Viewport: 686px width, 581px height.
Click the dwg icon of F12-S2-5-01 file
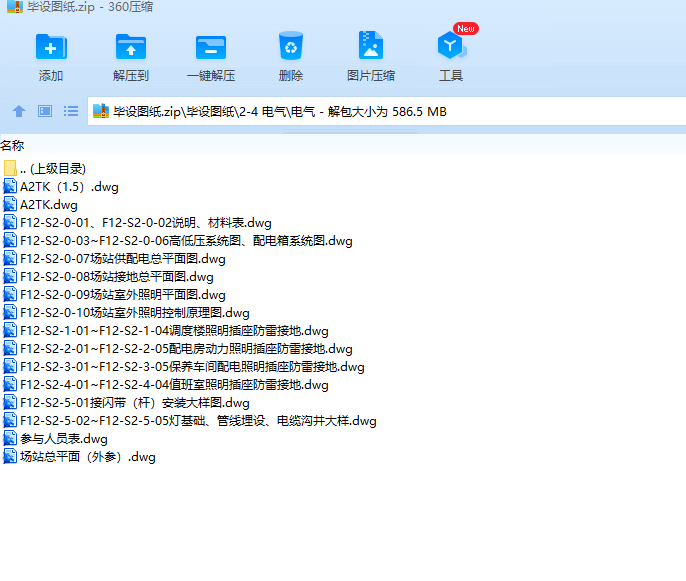pyautogui.click(x=10, y=402)
